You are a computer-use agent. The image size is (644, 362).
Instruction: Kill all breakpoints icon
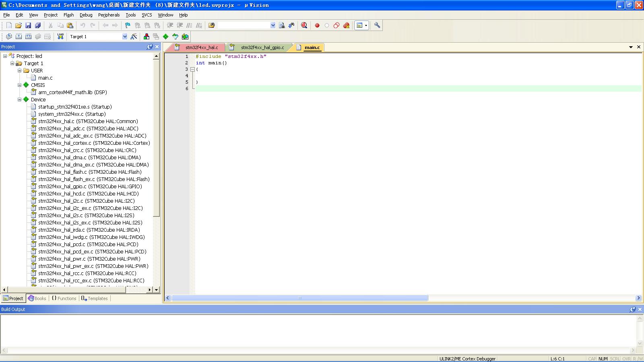(346, 25)
